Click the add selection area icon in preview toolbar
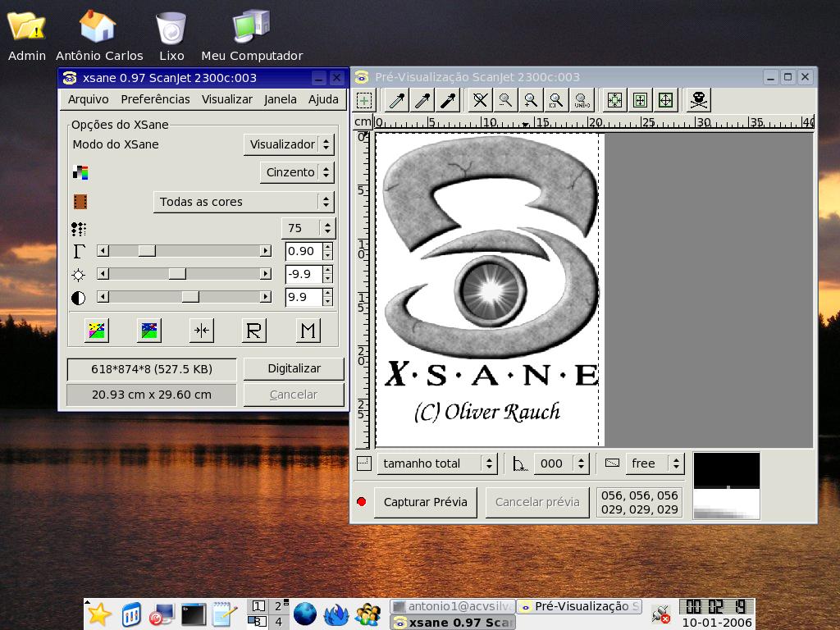The image size is (840, 630). click(x=364, y=100)
